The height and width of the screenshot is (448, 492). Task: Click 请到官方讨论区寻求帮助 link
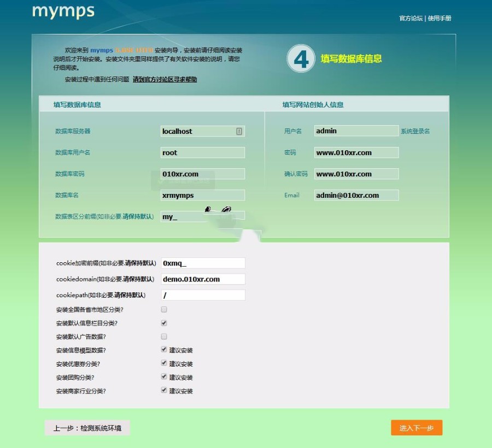[x=165, y=79]
